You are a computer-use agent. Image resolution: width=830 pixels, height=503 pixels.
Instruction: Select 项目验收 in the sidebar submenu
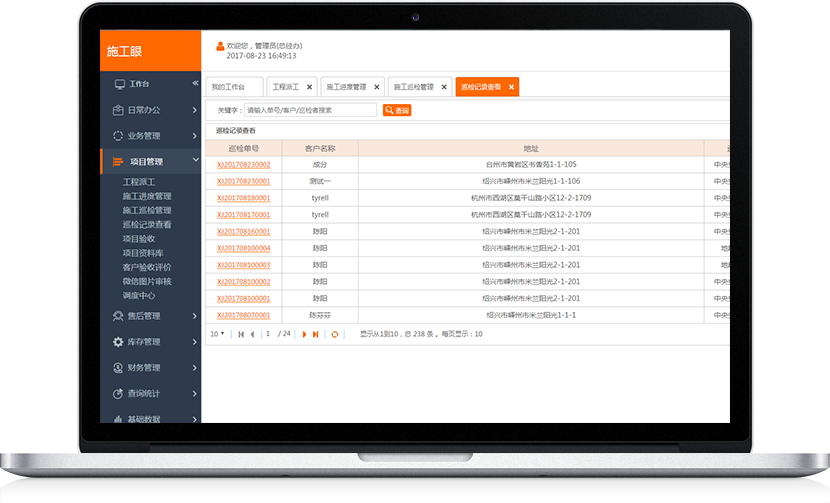coord(139,239)
